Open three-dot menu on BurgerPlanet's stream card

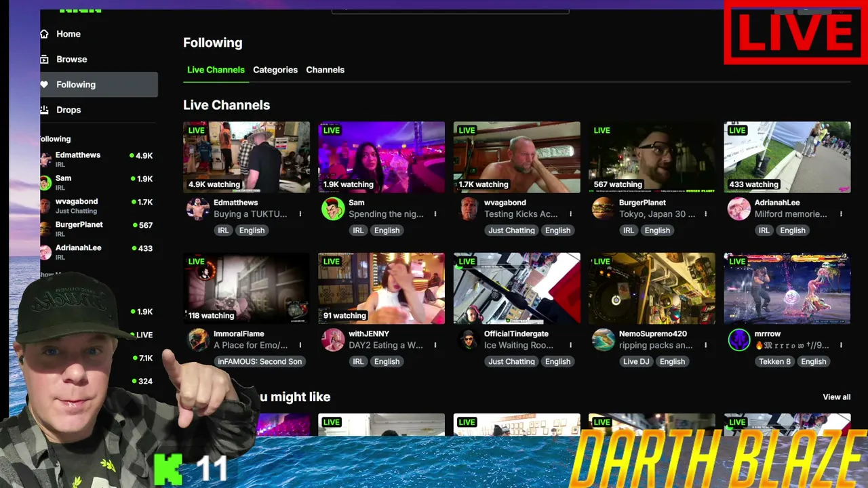pyautogui.click(x=706, y=214)
